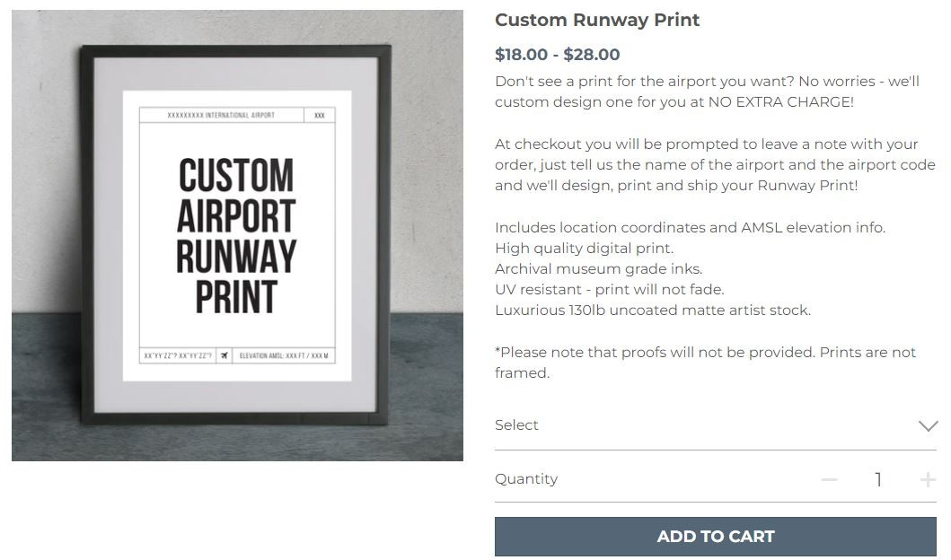This screenshot has width=951, height=560.
Task: Click the International Airport header on print
Action: click(x=221, y=116)
